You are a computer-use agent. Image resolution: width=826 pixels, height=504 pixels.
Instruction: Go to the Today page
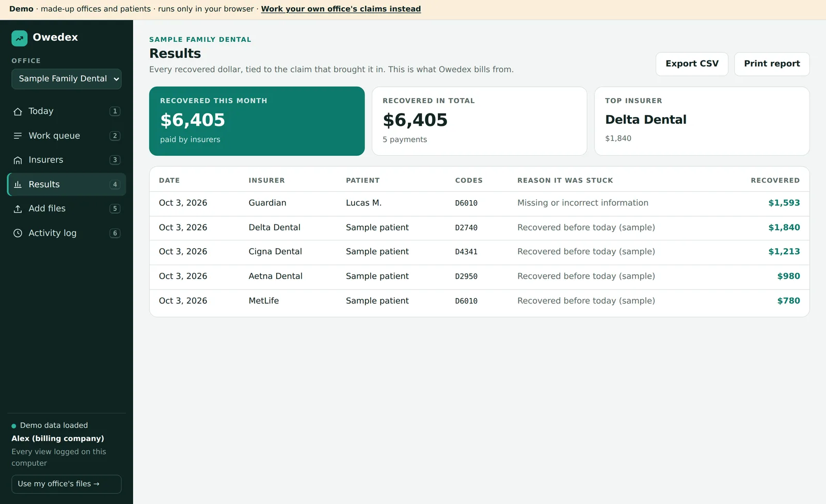(67, 111)
